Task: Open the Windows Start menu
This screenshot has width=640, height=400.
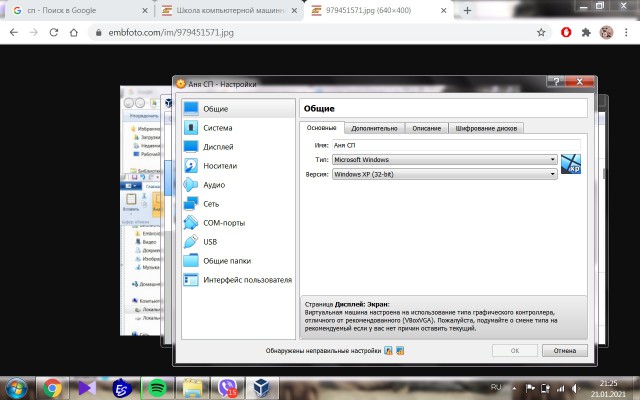Action: (16, 388)
